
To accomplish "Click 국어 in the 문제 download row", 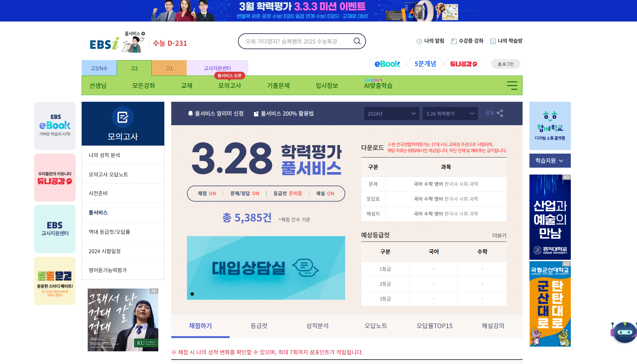I will click(x=418, y=184).
